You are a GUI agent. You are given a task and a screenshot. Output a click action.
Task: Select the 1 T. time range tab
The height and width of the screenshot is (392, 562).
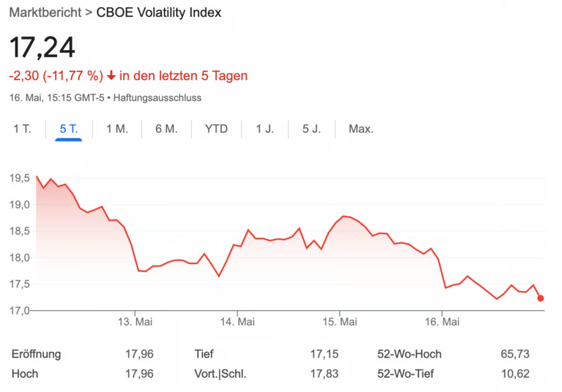[23, 130]
